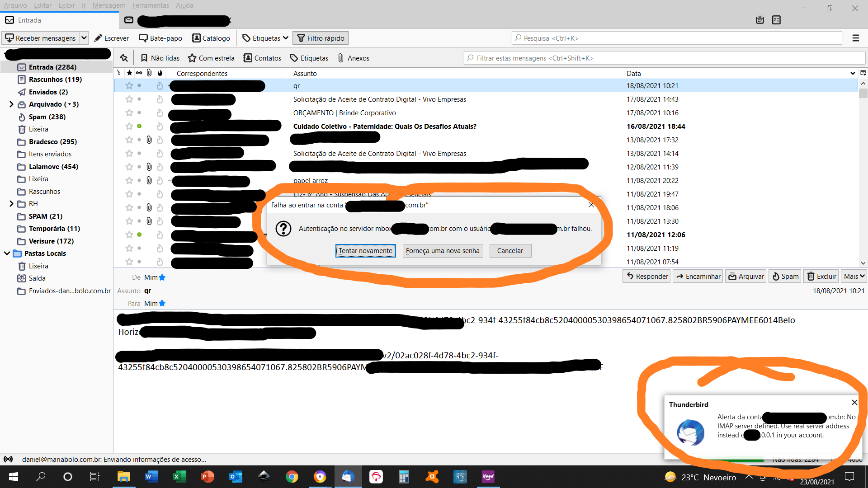The height and width of the screenshot is (488, 868).
Task: Open the hamburger application menu
Action: [855, 38]
